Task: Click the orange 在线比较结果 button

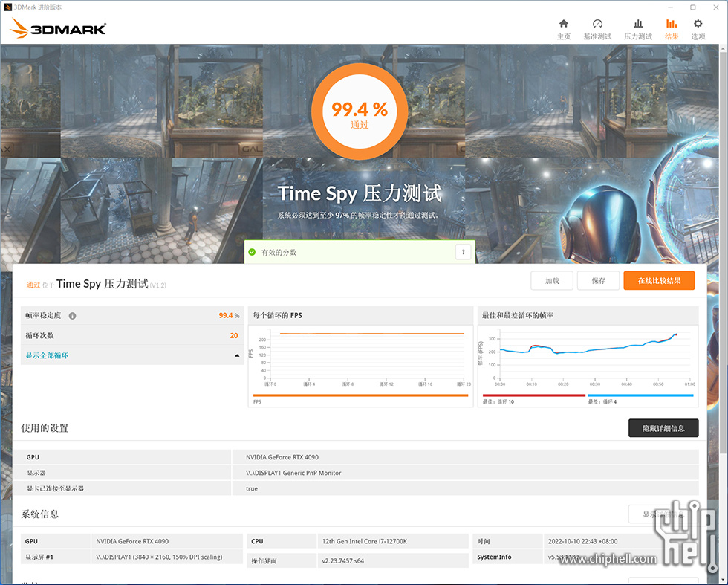Action: point(659,280)
